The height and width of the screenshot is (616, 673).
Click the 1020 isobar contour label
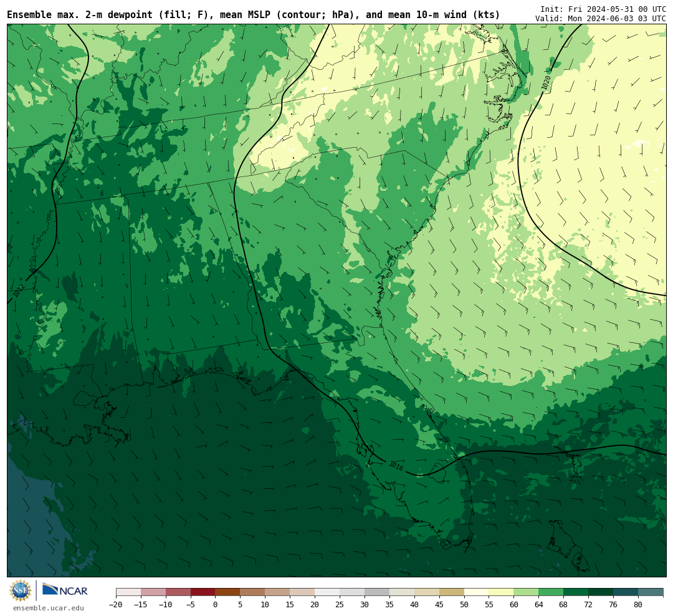point(546,82)
